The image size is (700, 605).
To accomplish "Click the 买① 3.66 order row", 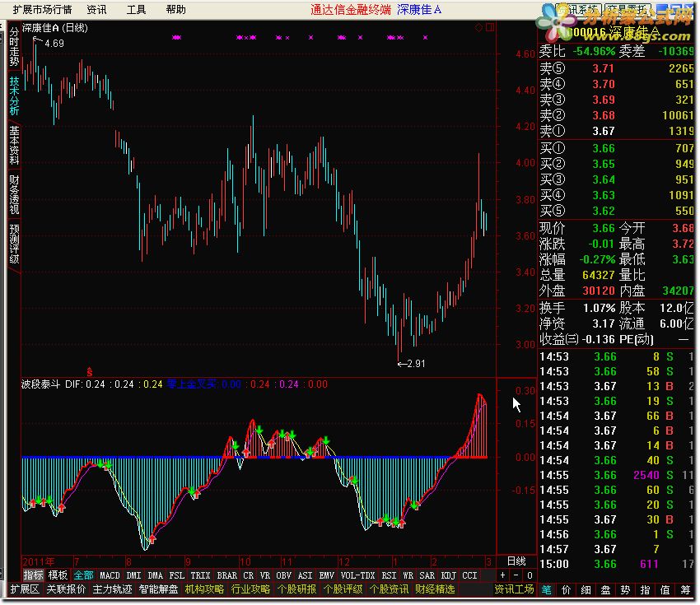I will tap(617, 148).
